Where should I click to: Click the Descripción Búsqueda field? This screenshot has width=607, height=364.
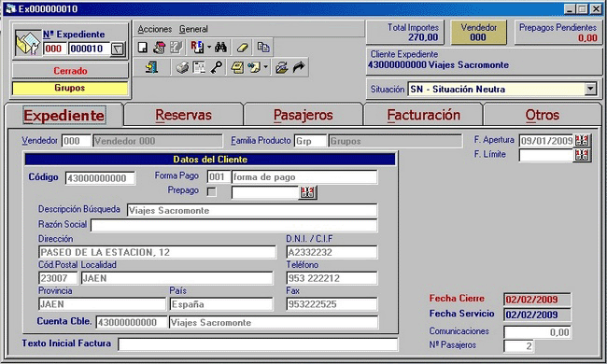click(x=252, y=210)
